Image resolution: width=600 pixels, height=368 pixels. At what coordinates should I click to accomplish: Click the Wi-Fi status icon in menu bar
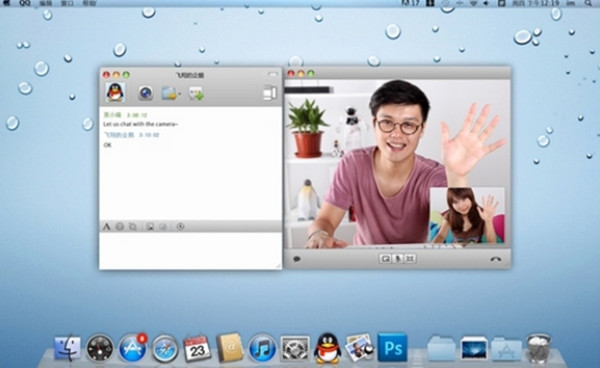tap(474, 3)
